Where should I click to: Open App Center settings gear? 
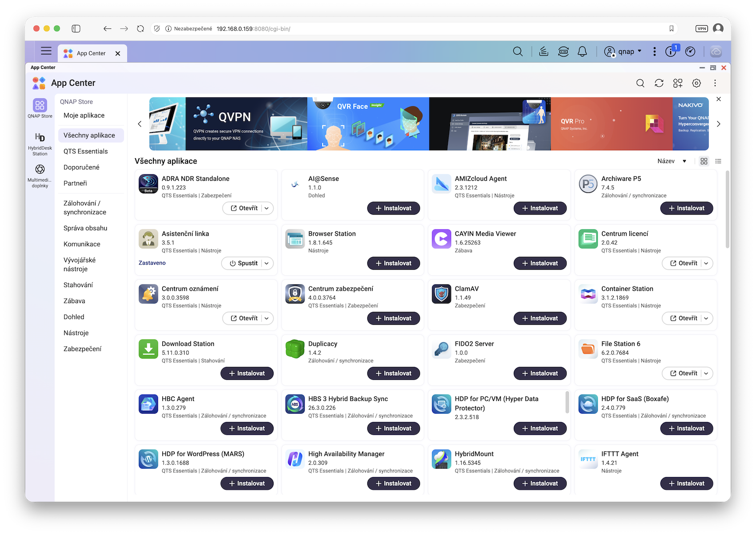tap(696, 83)
